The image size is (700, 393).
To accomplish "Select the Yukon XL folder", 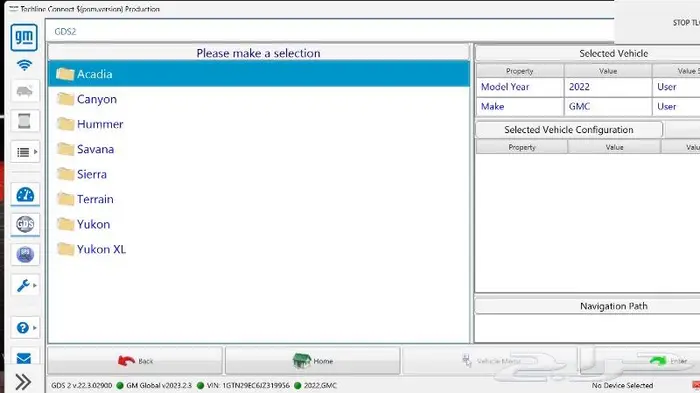I will [x=259, y=249].
